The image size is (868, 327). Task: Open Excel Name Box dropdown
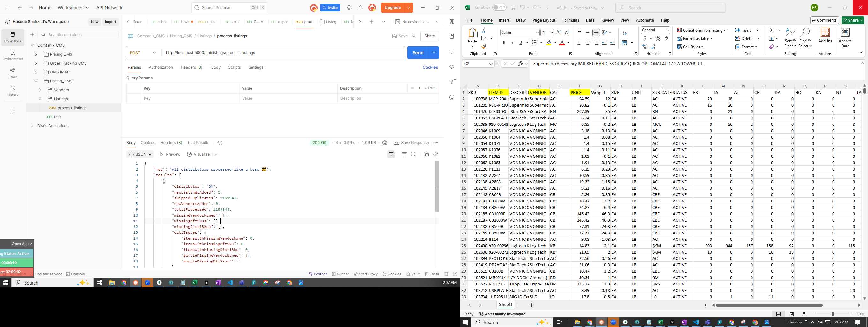tap(490, 63)
